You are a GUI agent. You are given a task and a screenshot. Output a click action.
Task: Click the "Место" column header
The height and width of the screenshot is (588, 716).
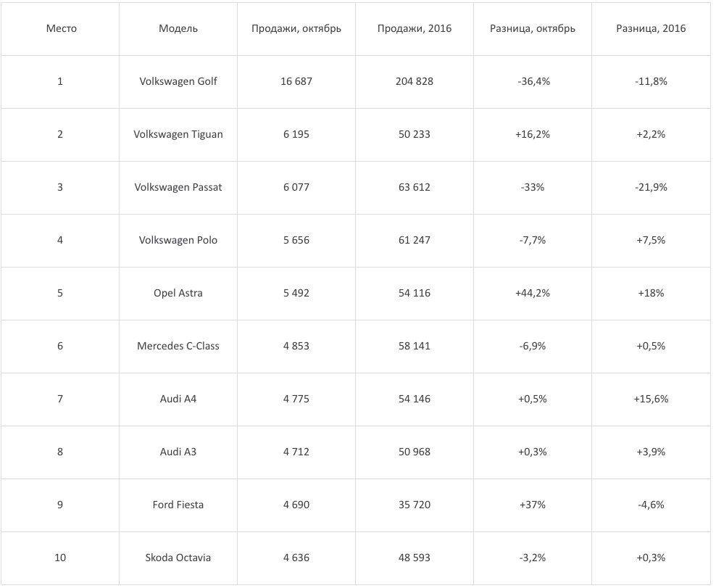[x=61, y=29]
